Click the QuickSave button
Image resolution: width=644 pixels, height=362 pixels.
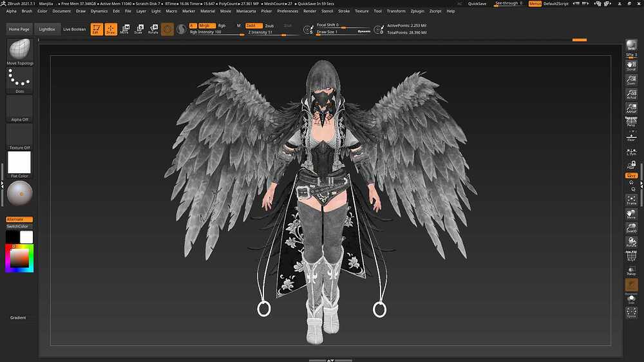[x=477, y=4]
